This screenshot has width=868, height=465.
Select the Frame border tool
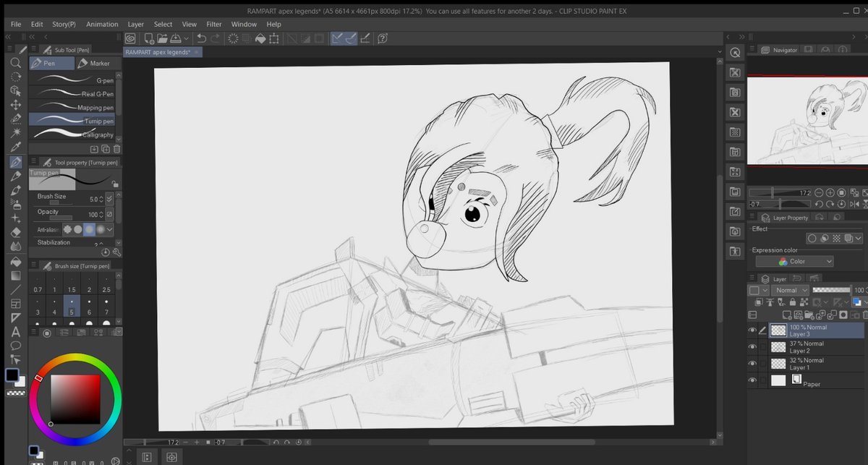pos(15,303)
